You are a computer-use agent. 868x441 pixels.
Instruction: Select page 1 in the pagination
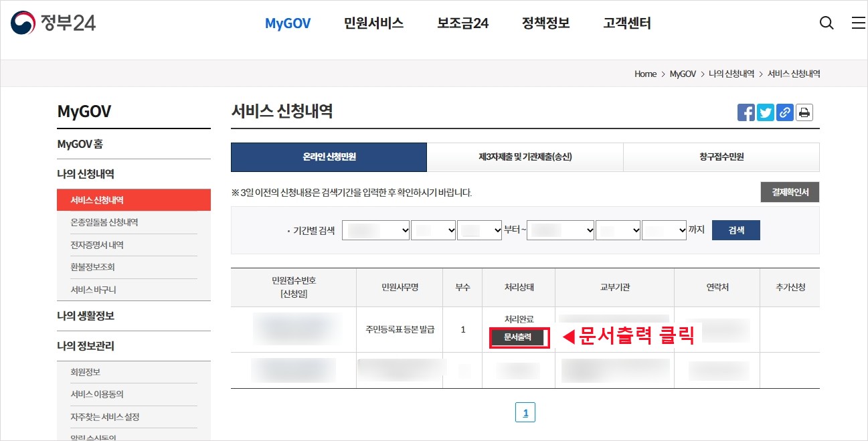(525, 412)
